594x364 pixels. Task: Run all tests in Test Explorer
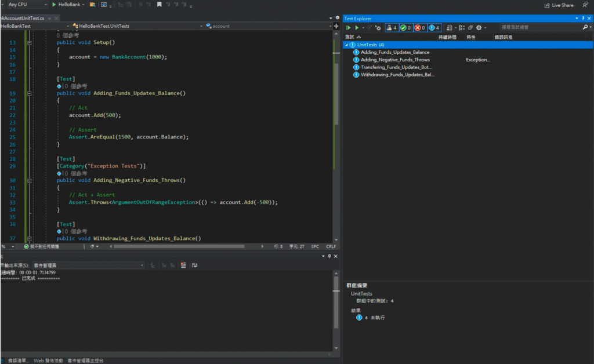click(348, 28)
